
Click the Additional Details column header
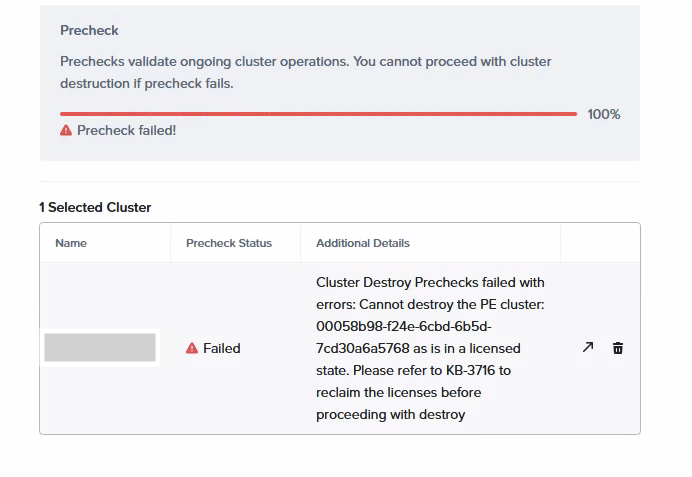point(363,243)
